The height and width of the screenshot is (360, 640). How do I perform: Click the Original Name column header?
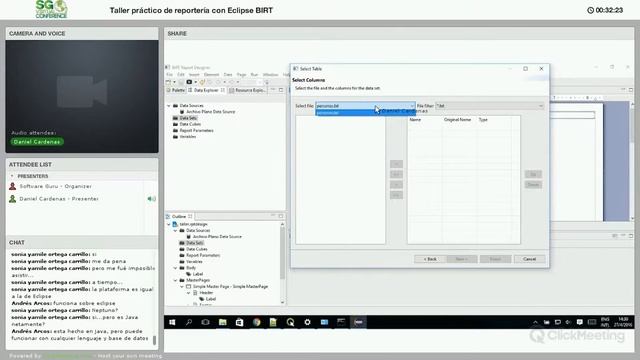tap(457, 120)
